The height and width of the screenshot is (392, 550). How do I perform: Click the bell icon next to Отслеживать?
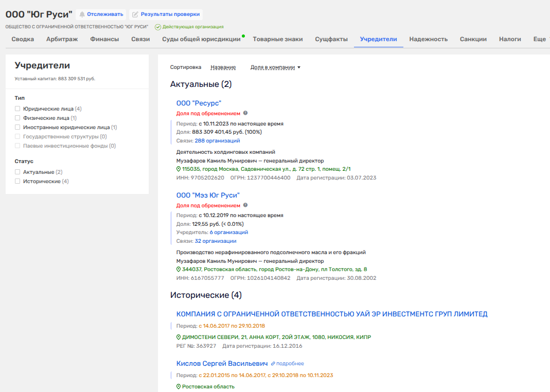(x=82, y=14)
